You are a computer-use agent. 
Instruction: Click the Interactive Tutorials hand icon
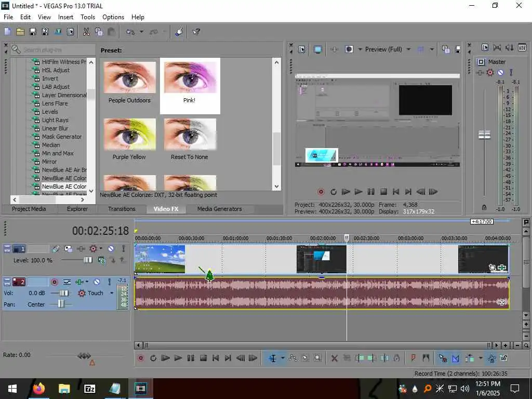(179, 32)
